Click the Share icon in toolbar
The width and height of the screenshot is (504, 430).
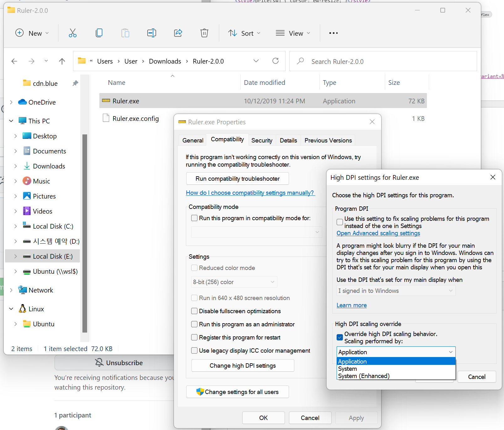click(x=178, y=33)
